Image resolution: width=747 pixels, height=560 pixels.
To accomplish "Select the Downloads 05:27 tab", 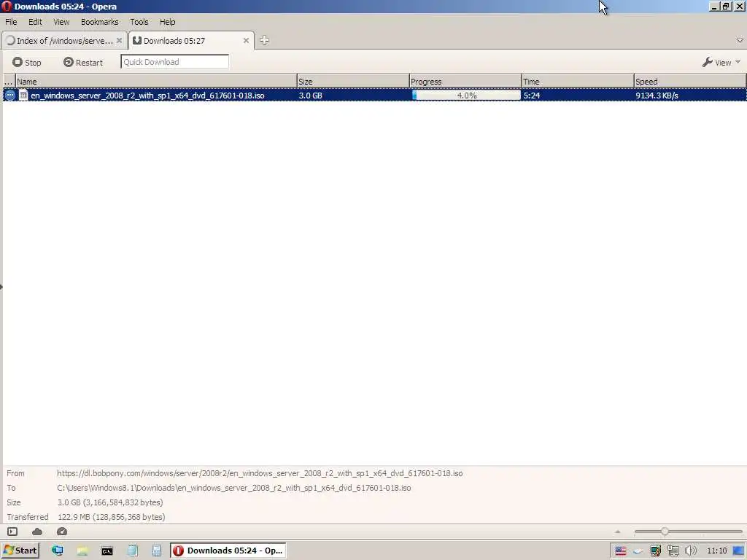I will (187, 41).
